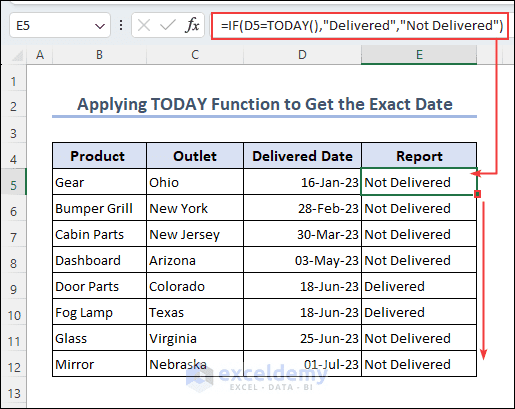Select column B header
Screen dimensions: 515x409
click(99, 55)
